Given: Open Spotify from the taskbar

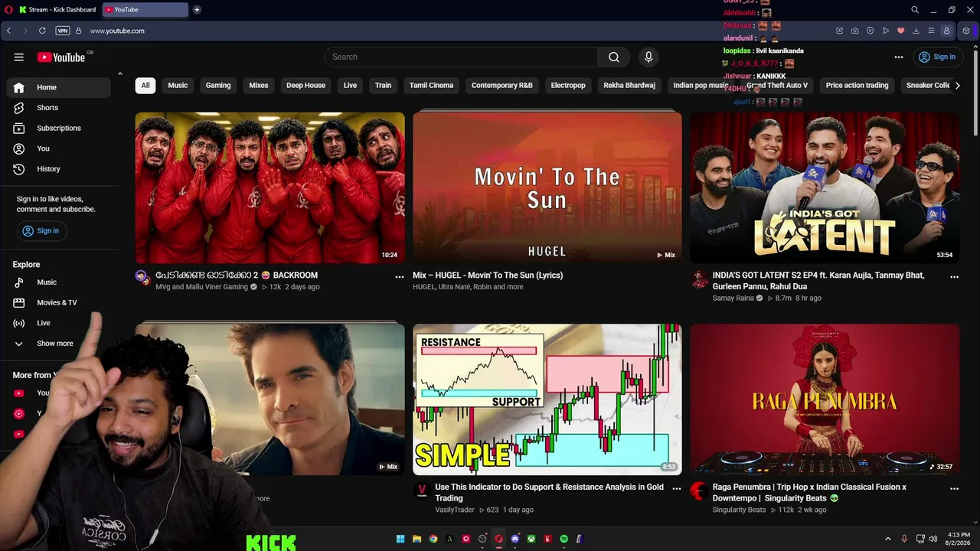Looking at the screenshot, I should click(564, 539).
